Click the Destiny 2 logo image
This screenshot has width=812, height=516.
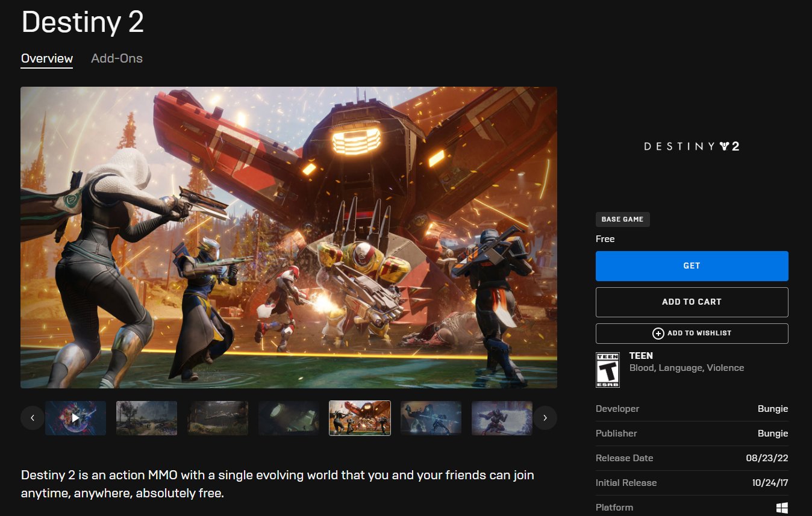692,146
